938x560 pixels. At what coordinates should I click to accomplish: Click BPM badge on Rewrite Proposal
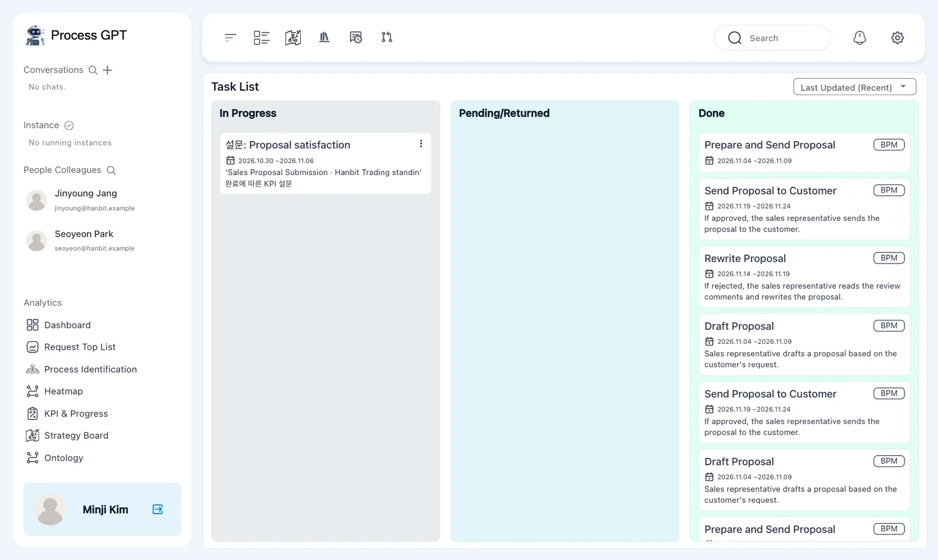(889, 258)
